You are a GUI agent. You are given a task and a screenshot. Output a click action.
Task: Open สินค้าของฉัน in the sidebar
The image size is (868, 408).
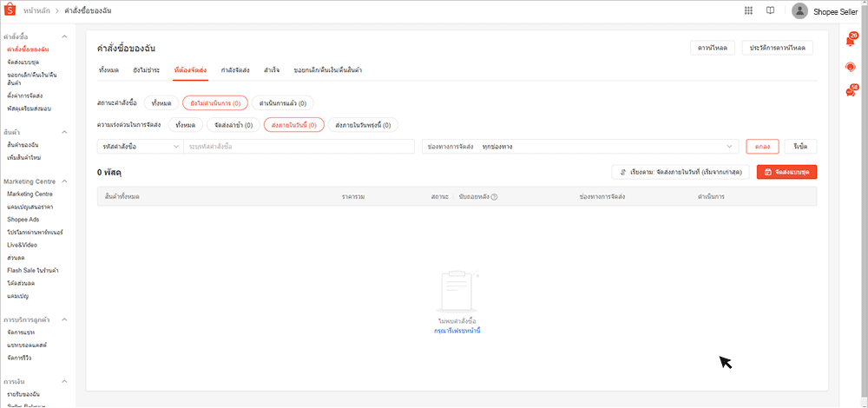pos(23,145)
